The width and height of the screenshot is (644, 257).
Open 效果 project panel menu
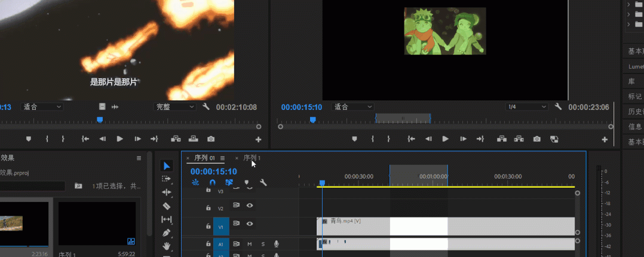coord(139,158)
